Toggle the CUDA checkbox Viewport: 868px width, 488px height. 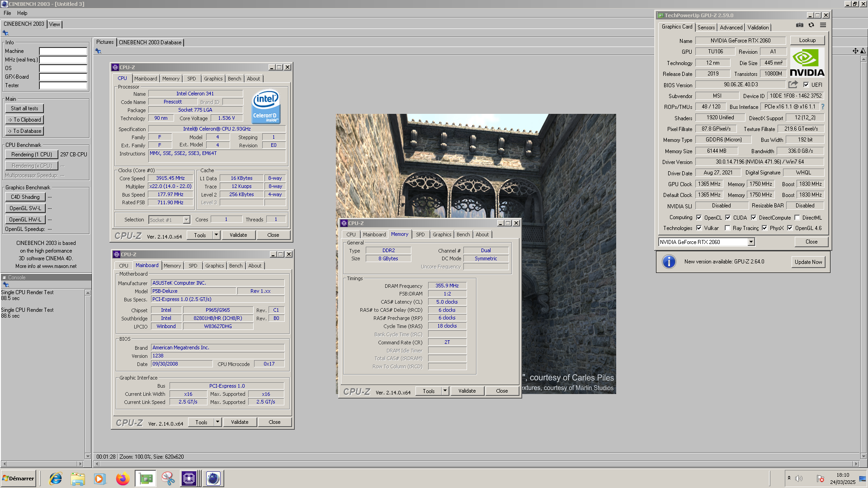728,217
